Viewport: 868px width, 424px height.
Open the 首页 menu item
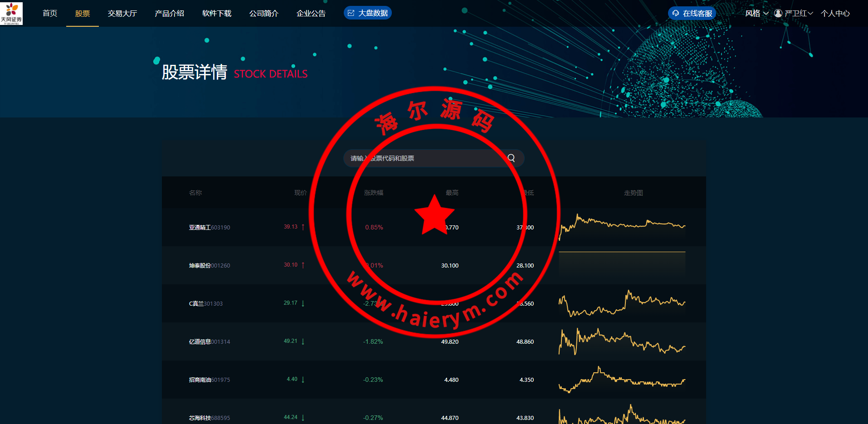point(49,13)
